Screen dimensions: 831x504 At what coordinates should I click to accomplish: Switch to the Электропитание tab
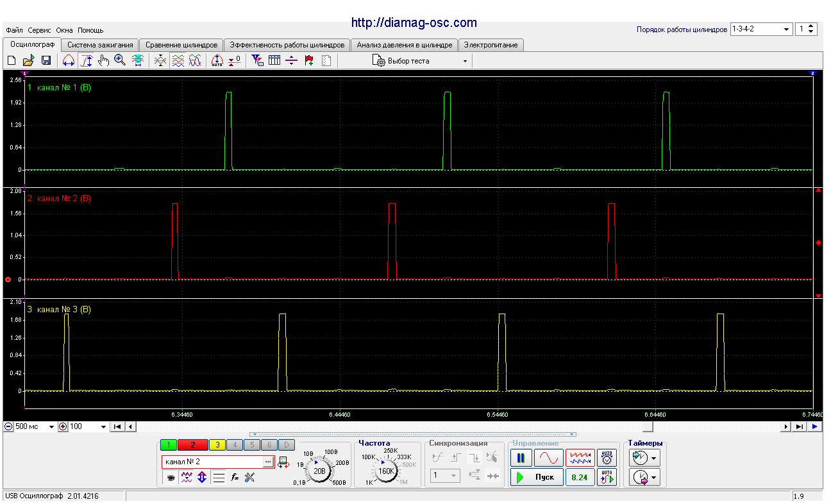click(491, 45)
